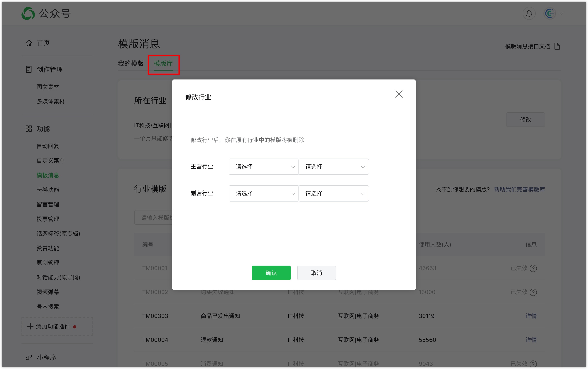588x369 pixels.
Task: Open the 模版消息接口文档 file icon
Action: [557, 46]
